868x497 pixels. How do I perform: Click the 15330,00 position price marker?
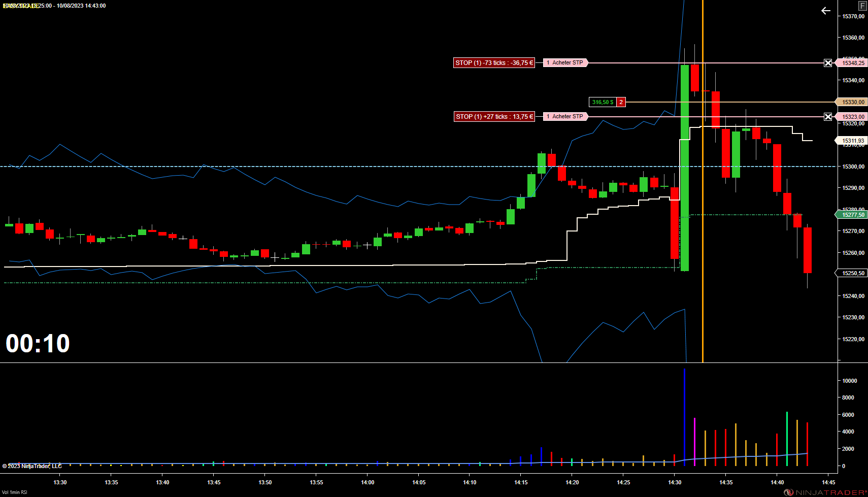click(852, 102)
